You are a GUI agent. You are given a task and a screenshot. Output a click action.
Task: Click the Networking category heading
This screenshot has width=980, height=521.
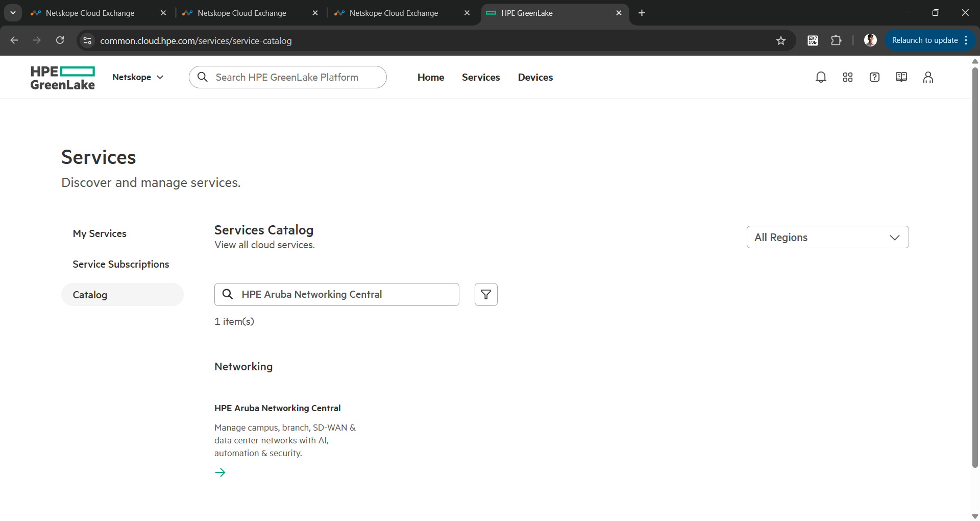pos(243,367)
